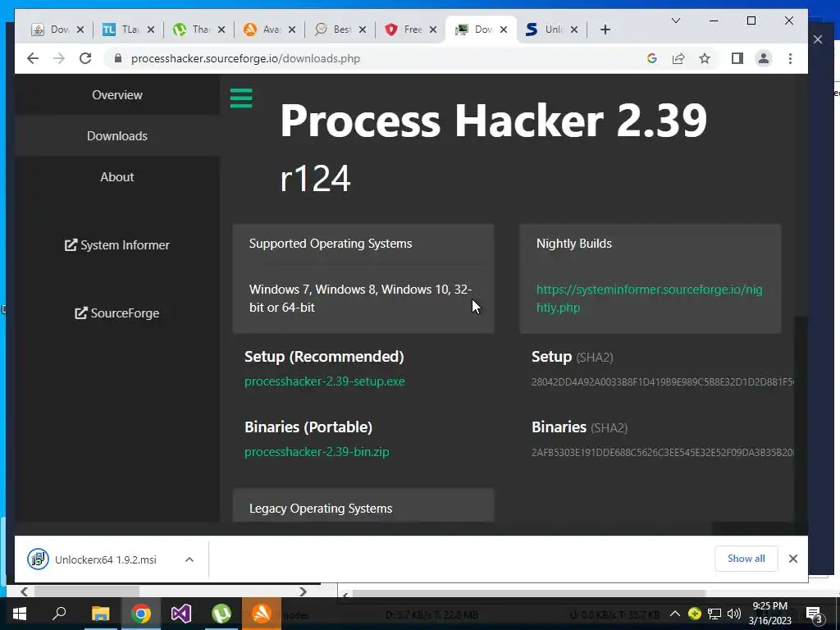
Task: Close the first 'Dow' tab
Action: (80, 30)
